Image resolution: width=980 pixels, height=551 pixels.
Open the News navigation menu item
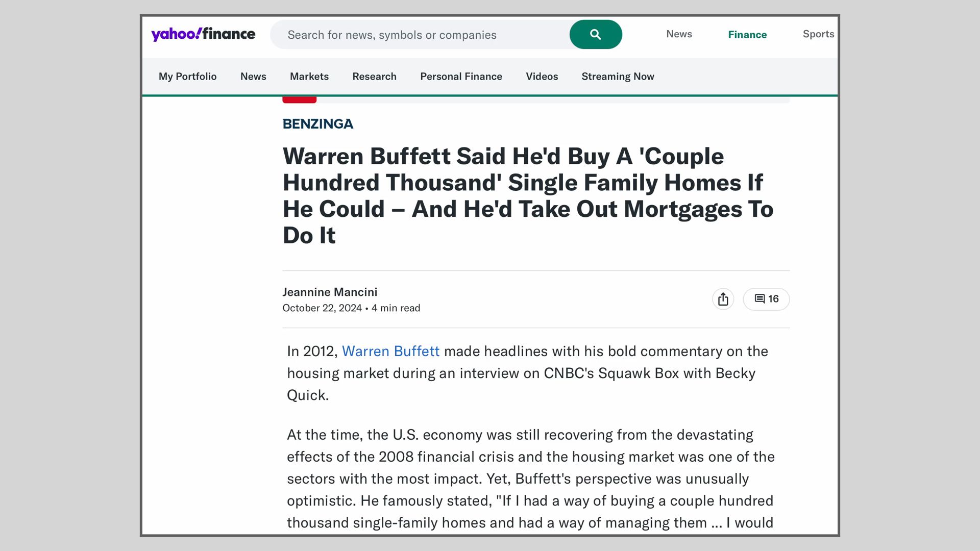coord(253,77)
